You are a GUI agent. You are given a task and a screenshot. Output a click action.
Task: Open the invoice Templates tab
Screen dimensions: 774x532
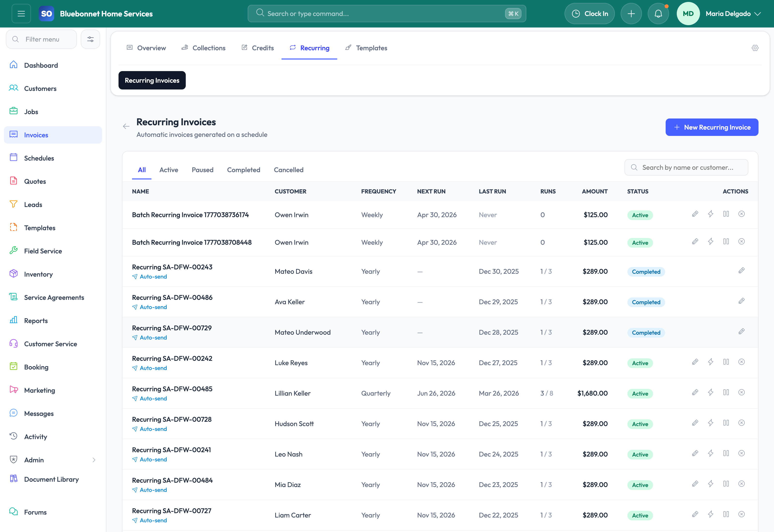pyautogui.click(x=366, y=48)
